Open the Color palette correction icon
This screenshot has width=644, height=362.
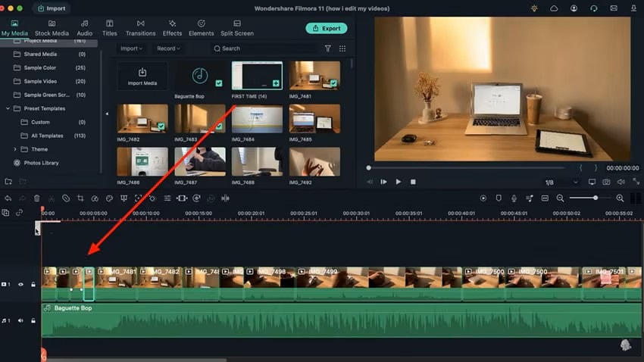pos(109,198)
